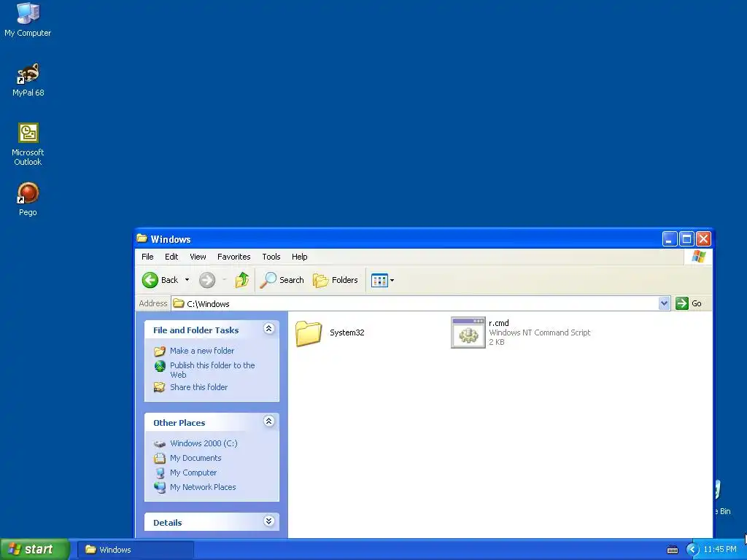The width and height of the screenshot is (747, 560).
Task: Click the 11:45 PM taskbar clock
Action: [719, 550]
